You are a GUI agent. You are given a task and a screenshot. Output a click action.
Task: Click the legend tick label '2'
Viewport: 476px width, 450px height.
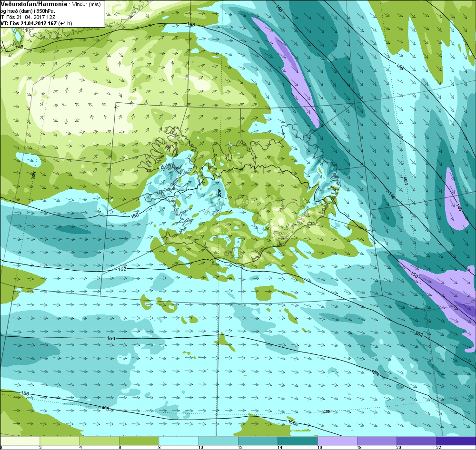click(x=40, y=447)
